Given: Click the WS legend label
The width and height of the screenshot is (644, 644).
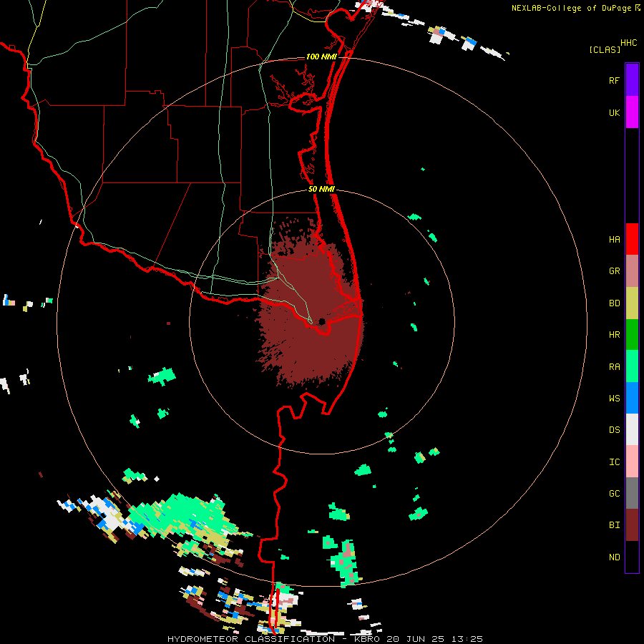Looking at the screenshot, I should (x=614, y=399).
